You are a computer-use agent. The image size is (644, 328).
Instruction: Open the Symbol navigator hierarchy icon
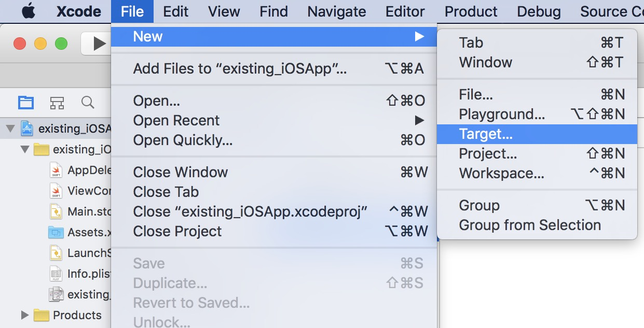[57, 103]
